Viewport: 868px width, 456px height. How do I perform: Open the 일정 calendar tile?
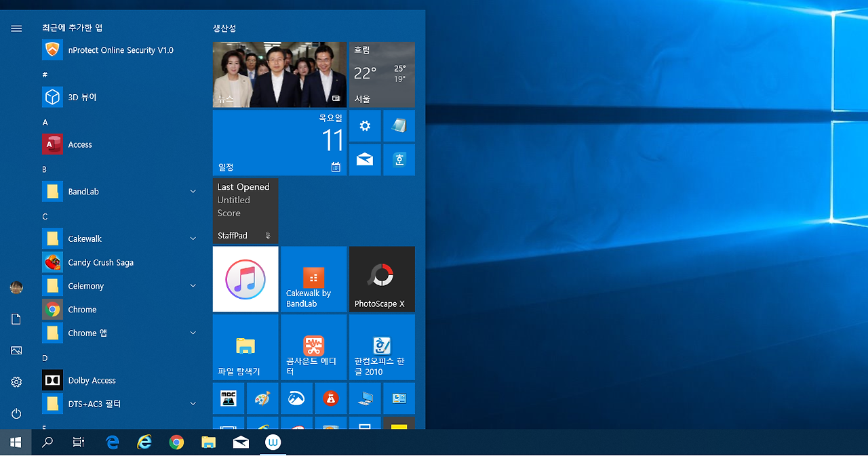(279, 143)
